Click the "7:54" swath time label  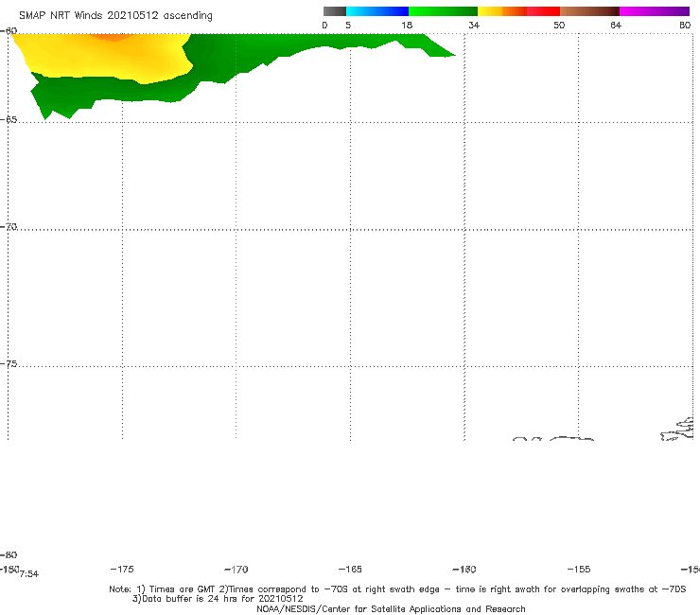click(29, 574)
